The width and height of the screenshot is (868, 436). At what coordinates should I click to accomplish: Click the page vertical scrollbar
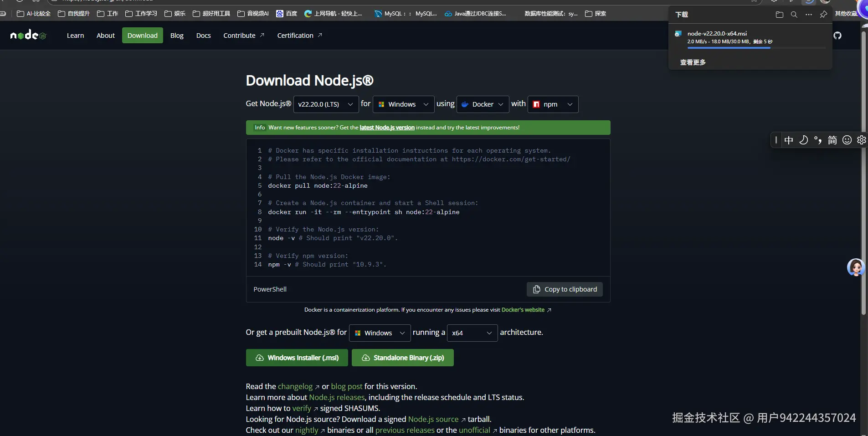pos(863,173)
